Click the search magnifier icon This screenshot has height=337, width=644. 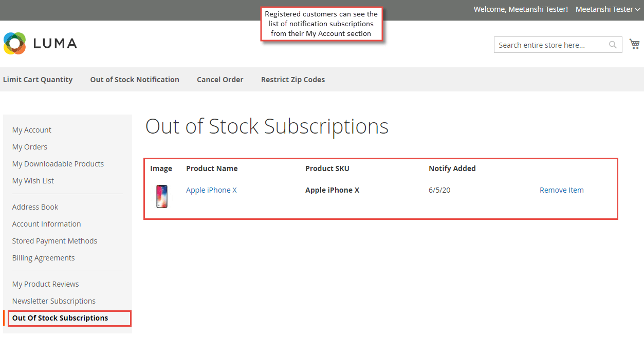(x=613, y=45)
